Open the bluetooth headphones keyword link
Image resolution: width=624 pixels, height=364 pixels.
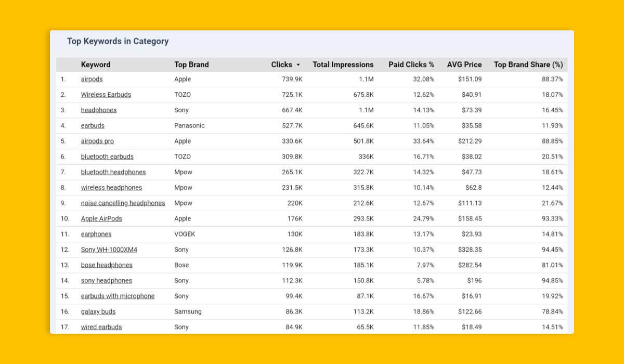pyautogui.click(x=113, y=172)
